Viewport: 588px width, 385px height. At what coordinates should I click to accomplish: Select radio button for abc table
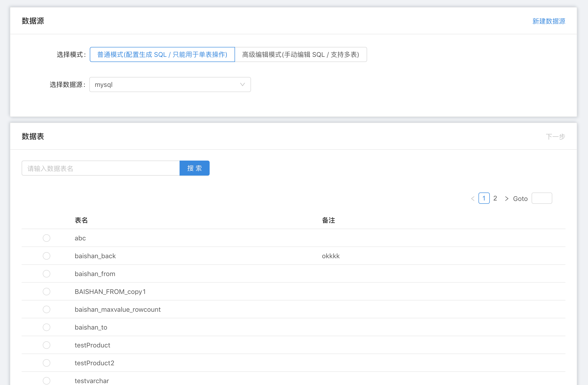point(47,238)
